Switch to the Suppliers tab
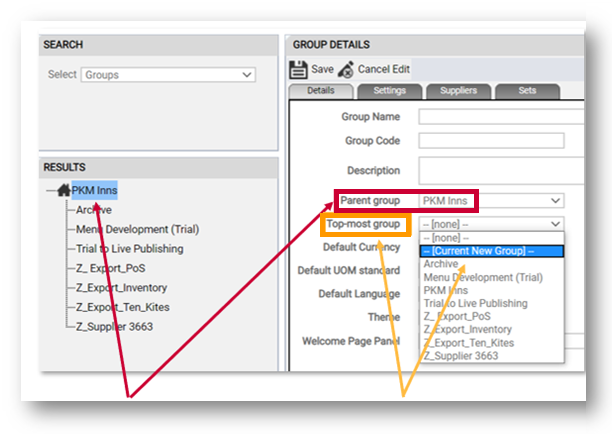Screen dimensions: 612x434 (458, 91)
